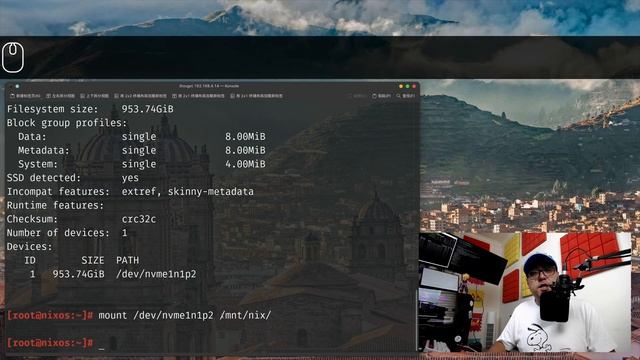
Task: Click the '[root@nixos:~]#' prompt before the mount command
Action: point(50,316)
